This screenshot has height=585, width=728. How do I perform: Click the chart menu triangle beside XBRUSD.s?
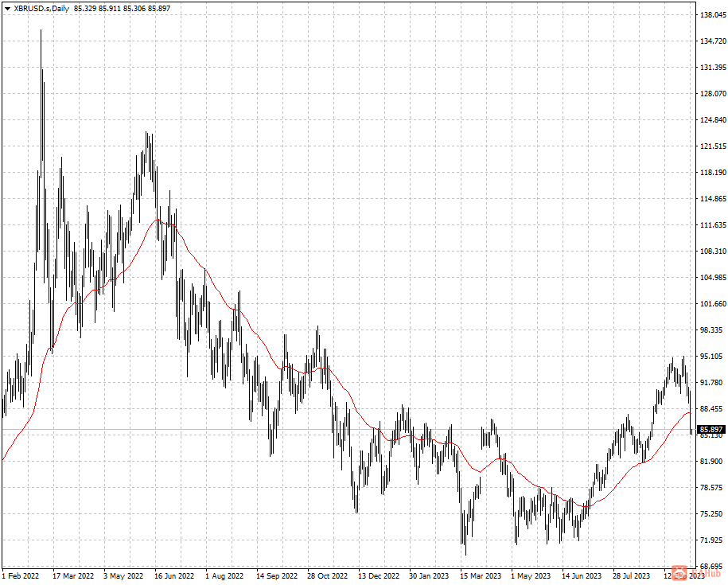tap(7, 8)
